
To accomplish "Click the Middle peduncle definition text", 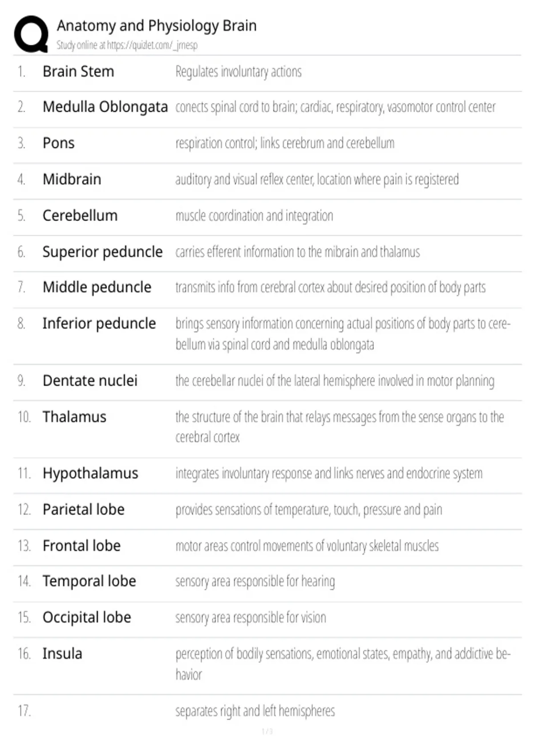I will point(330,287).
